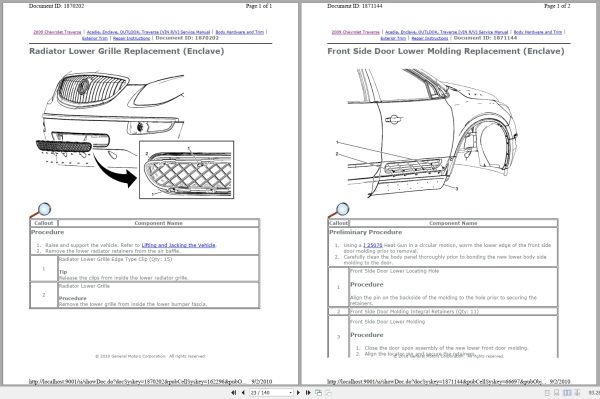Open Body Hardware and Trim link, right page
The width and height of the screenshot is (600, 399).
(x=538, y=32)
